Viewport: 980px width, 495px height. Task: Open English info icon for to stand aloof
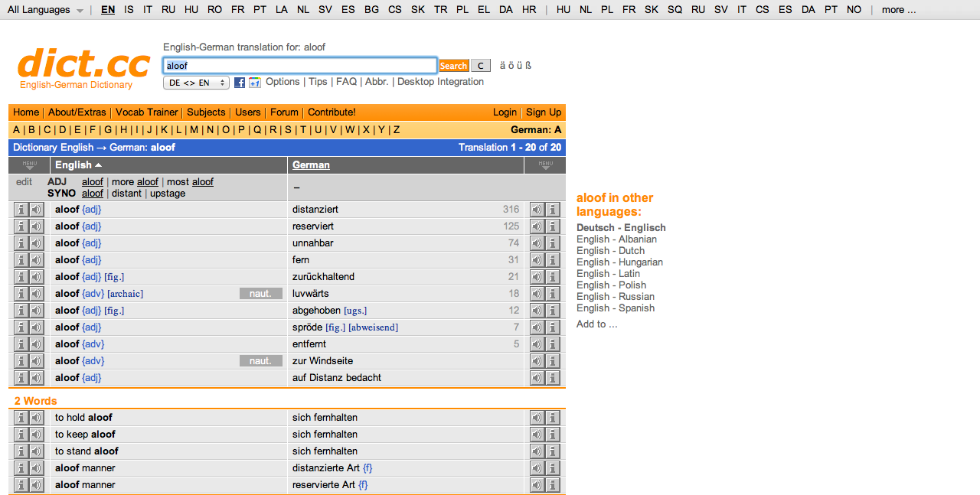point(21,451)
